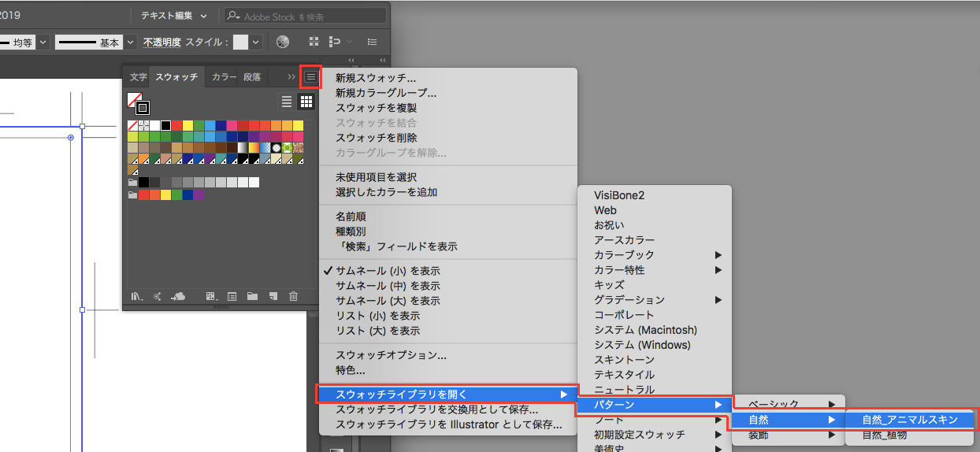Sort swatches by 名前順
Viewport: 980px width, 452px height.
point(448,217)
